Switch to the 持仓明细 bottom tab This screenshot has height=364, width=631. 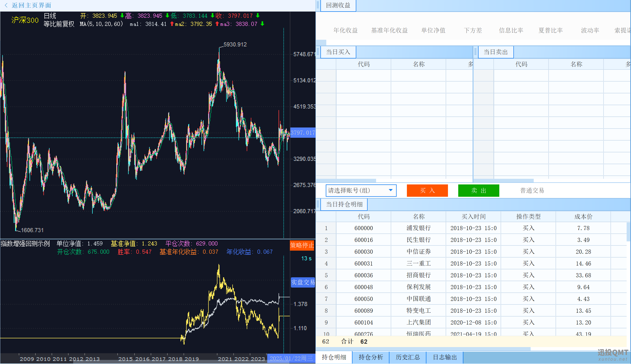(334, 357)
